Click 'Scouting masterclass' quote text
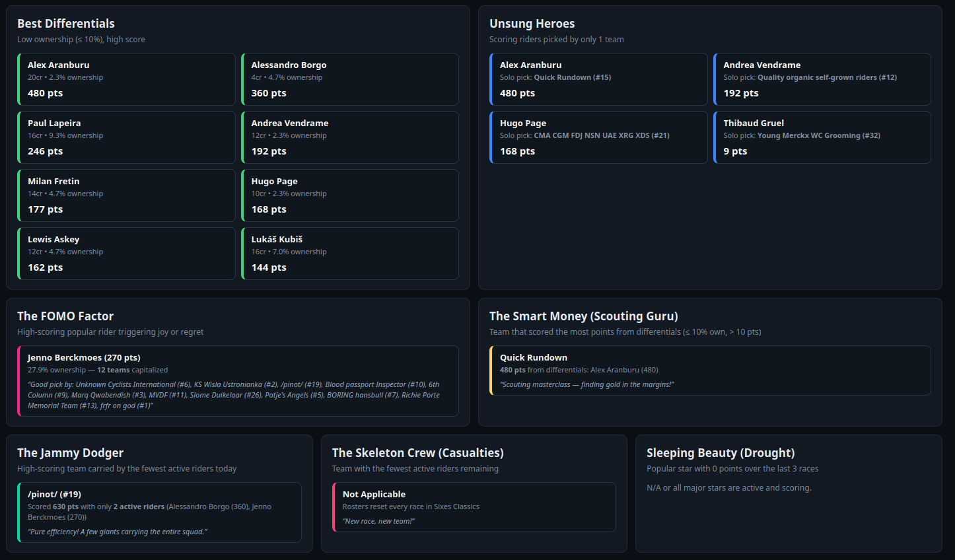The image size is (955, 560). [586, 384]
